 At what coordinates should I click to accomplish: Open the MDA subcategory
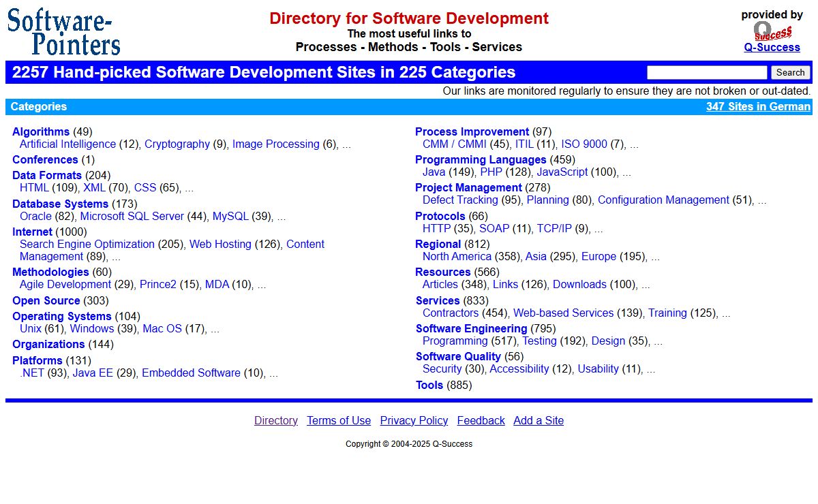pos(217,285)
